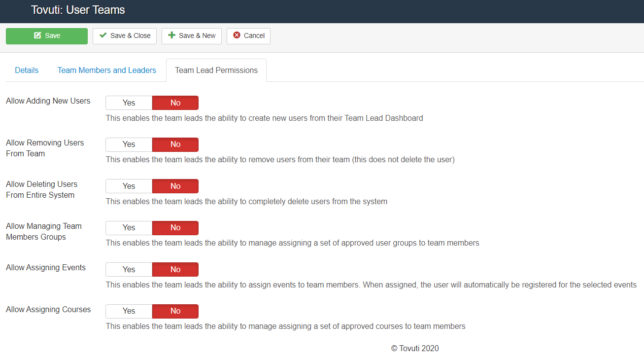The image size is (644, 359).
Task: Enable Yes for Allow Managing Team Members Groups
Action: point(129,228)
